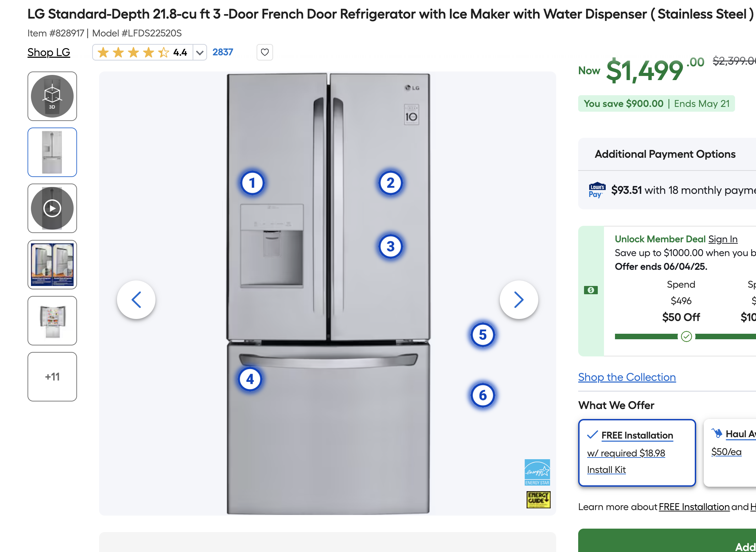Click Shop the Collection link
This screenshot has width=756, height=552.
(x=627, y=377)
